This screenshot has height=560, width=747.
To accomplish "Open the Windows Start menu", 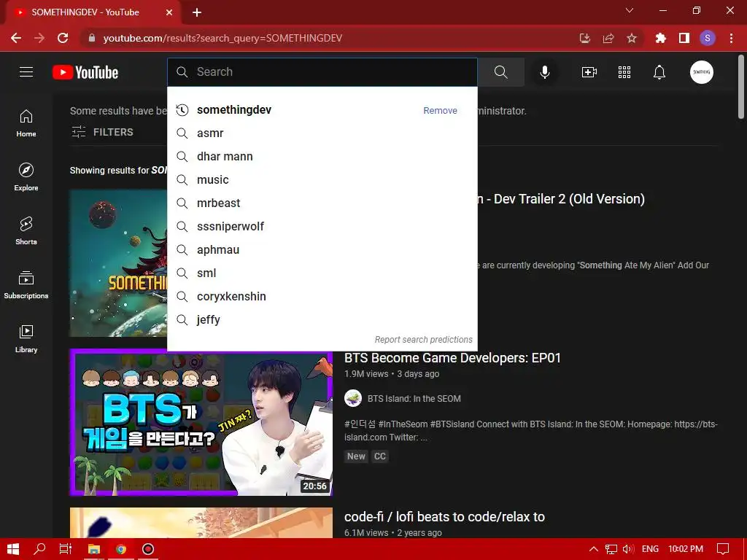I will 13,549.
